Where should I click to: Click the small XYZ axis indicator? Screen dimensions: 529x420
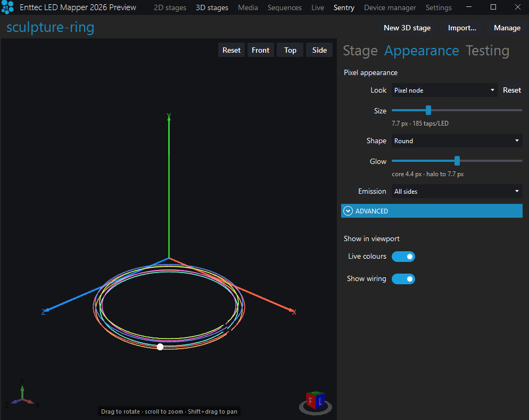point(22,393)
